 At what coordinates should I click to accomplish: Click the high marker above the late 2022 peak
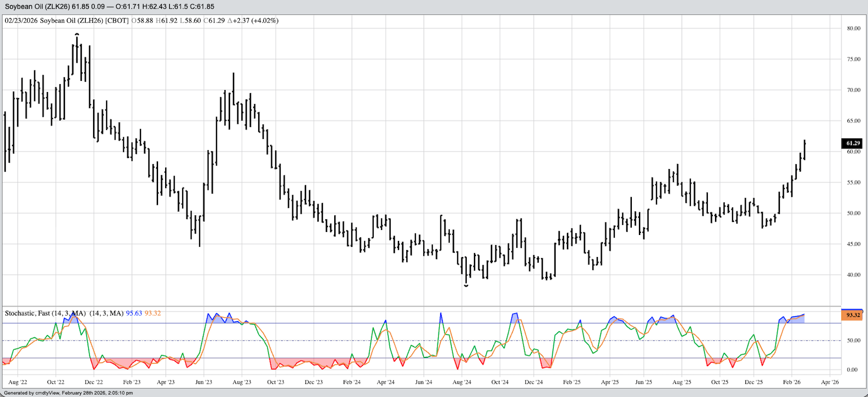(77, 34)
